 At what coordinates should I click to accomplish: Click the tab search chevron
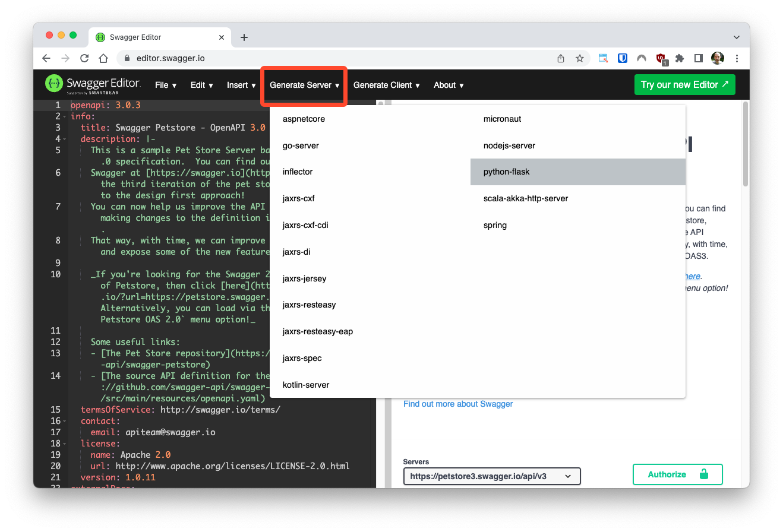pyautogui.click(x=737, y=37)
